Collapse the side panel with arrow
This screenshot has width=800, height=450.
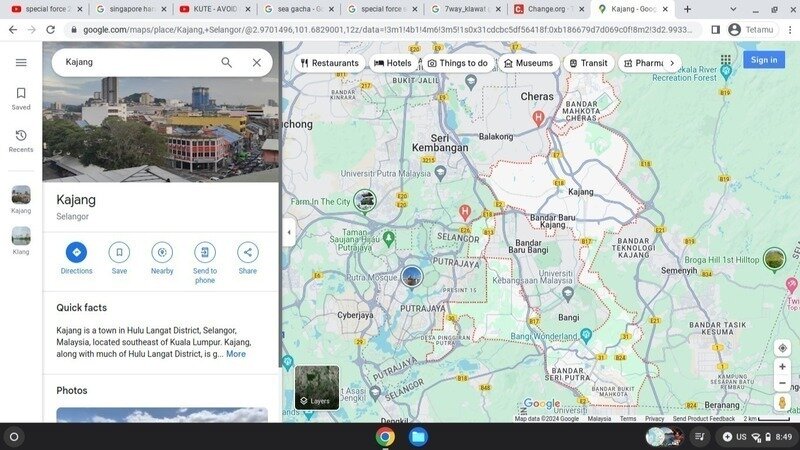[289, 232]
